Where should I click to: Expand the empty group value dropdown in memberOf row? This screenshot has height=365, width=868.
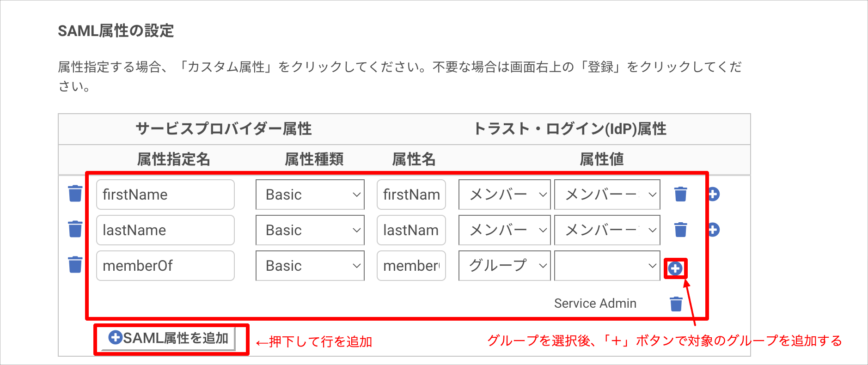click(607, 266)
